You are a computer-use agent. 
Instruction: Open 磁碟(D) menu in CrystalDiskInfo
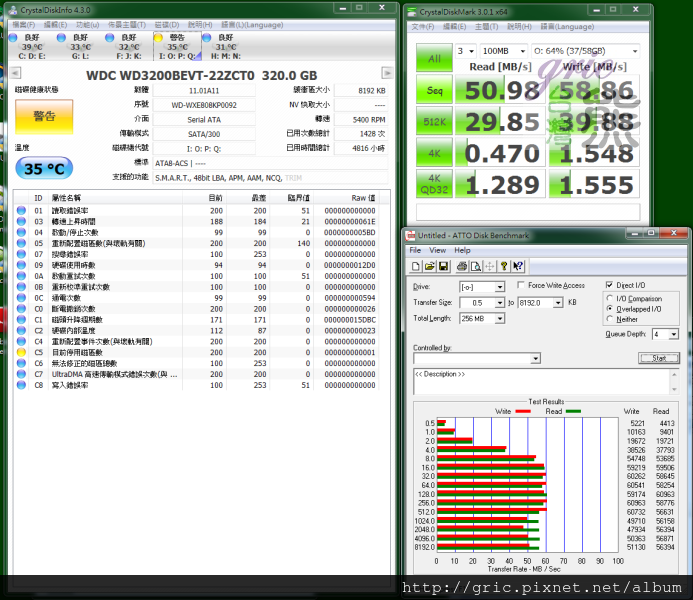point(167,25)
